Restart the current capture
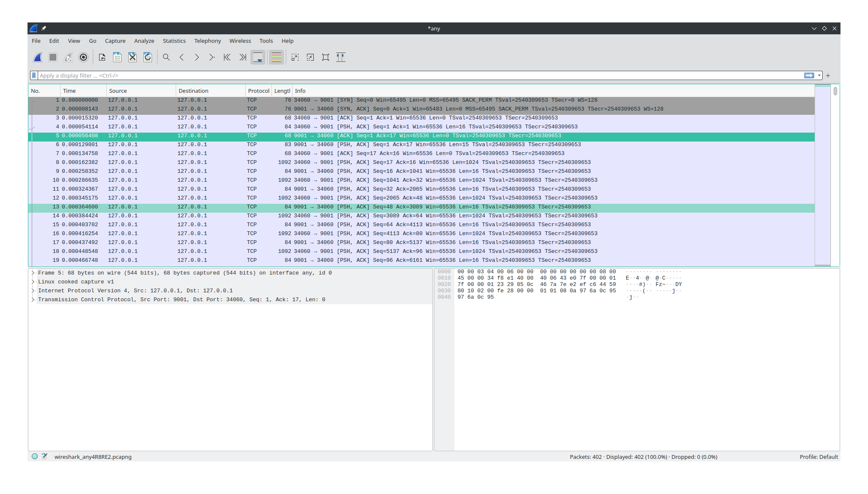 [68, 57]
